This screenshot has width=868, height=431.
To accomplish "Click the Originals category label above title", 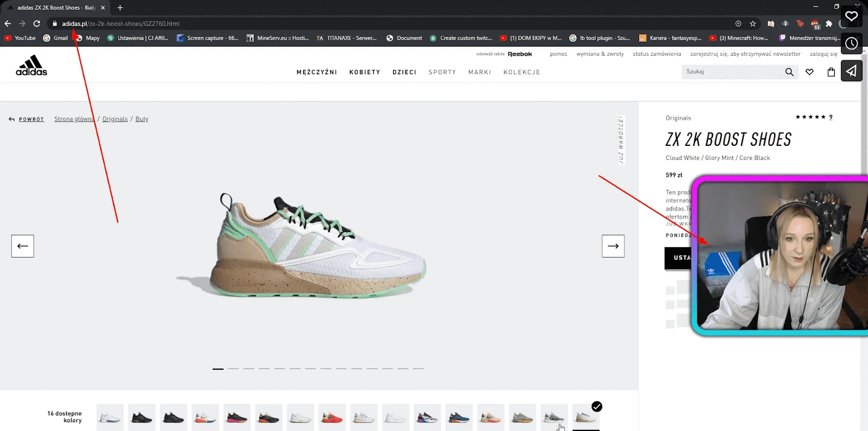I will coord(678,118).
